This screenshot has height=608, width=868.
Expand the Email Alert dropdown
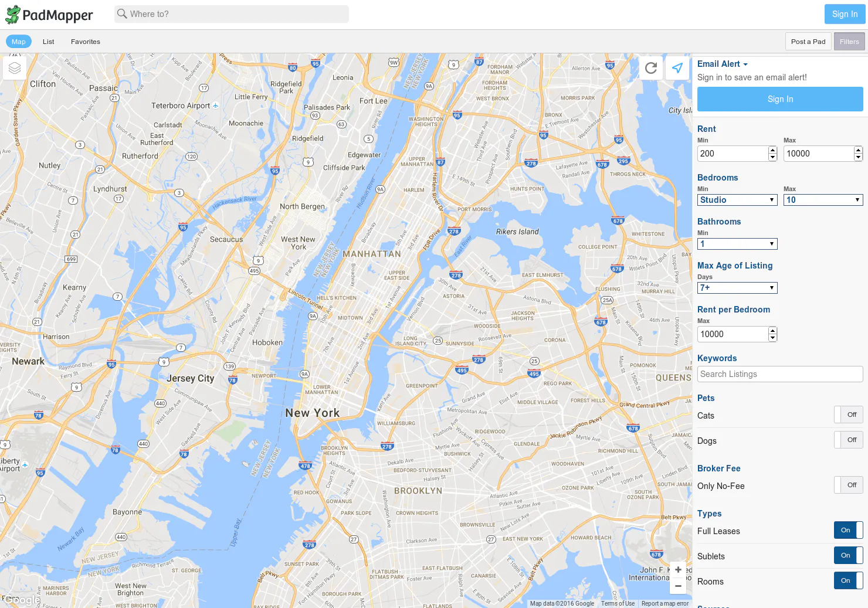click(x=723, y=64)
